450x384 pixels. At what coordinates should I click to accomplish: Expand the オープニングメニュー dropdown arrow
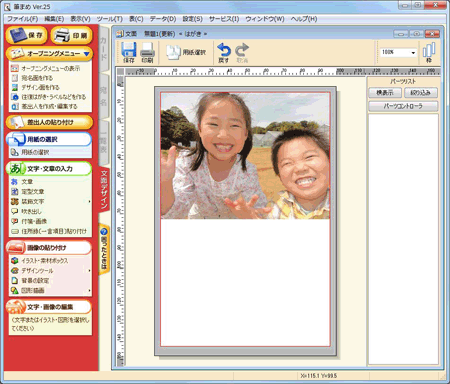[87, 53]
